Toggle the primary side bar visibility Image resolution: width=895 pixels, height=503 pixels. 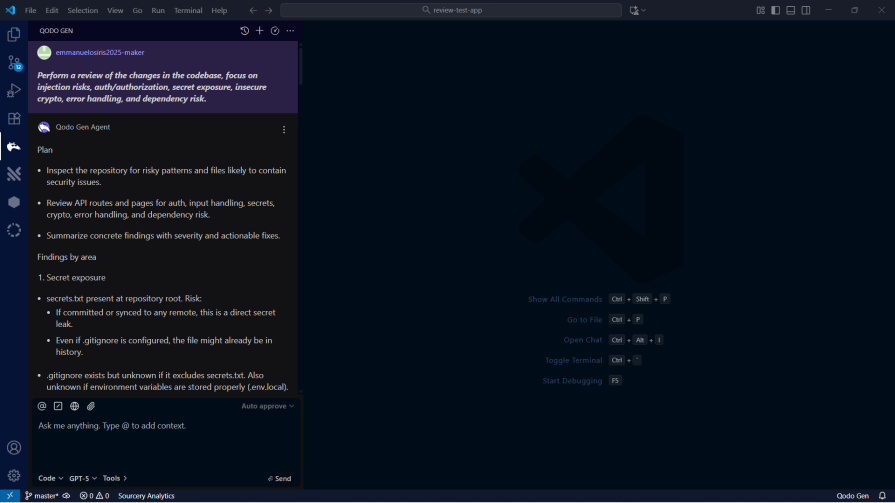coord(775,10)
